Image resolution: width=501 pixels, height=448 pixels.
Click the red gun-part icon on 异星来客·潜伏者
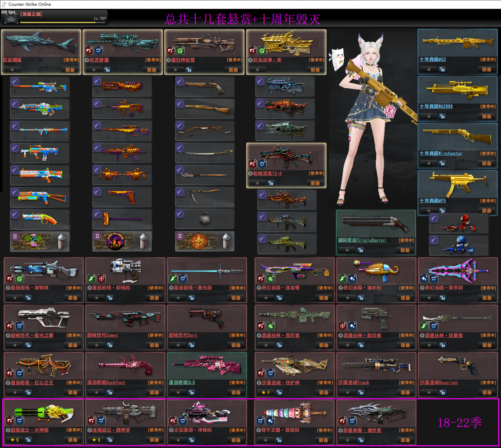tap(342, 421)
